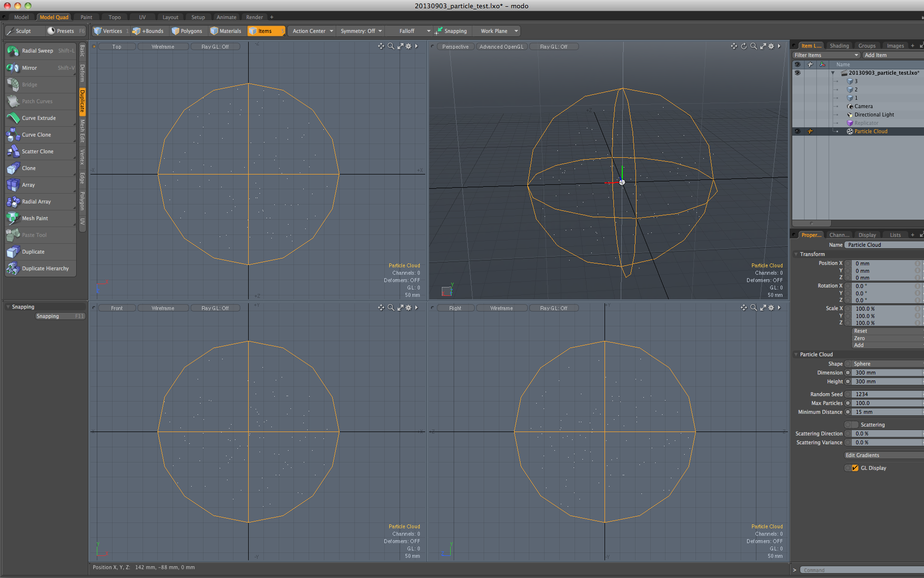The height and width of the screenshot is (578, 924).
Task: Click the zoom icon in Perspective viewport
Action: tap(753, 46)
